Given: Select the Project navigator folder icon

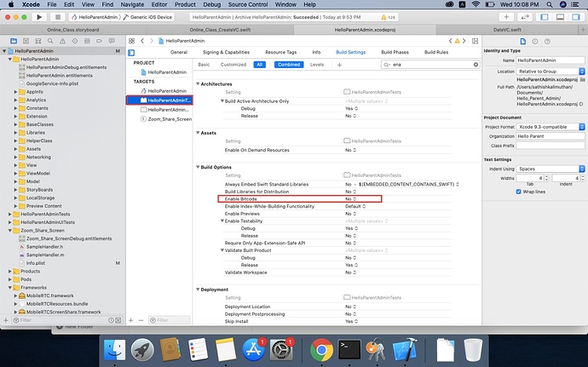Looking at the screenshot, I should 14,41.
